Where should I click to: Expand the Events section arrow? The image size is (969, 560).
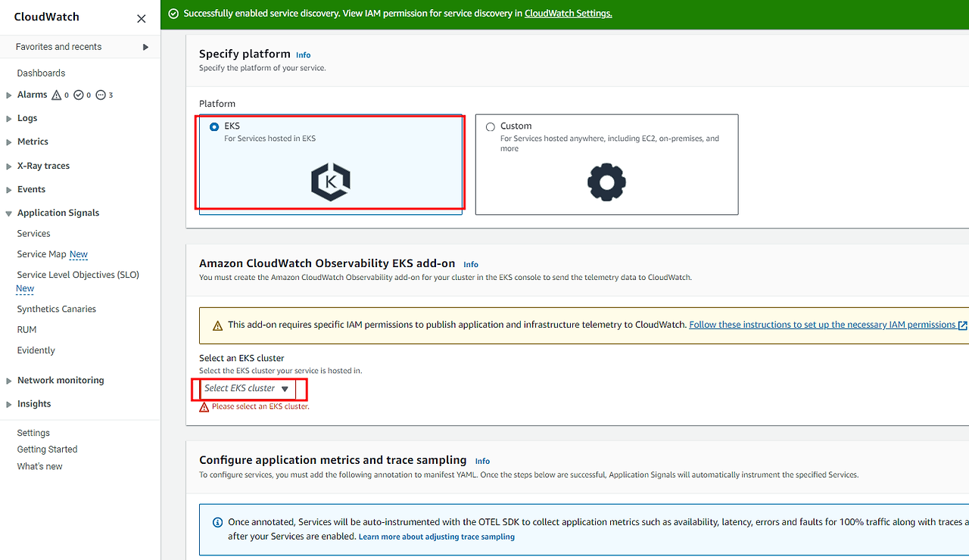(8, 190)
